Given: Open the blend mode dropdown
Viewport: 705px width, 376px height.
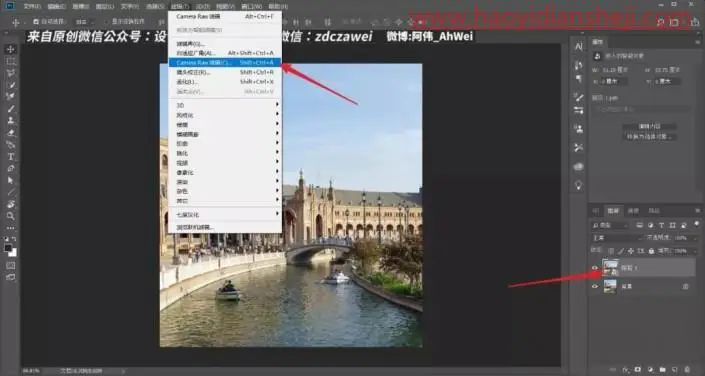Looking at the screenshot, I should coord(616,237).
